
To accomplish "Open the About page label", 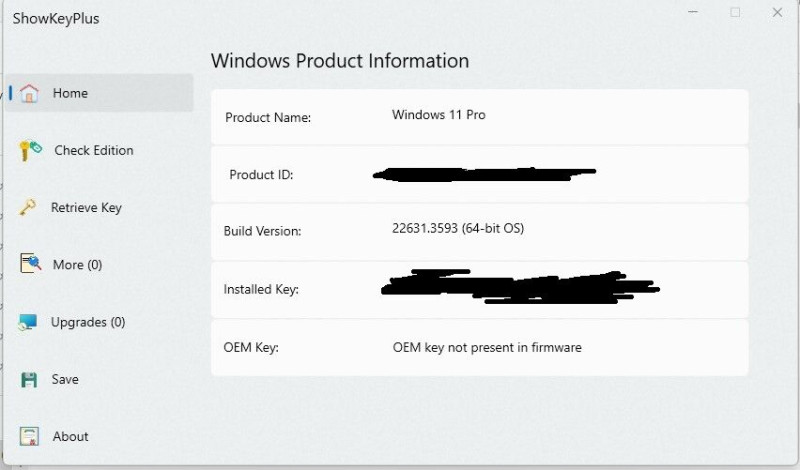I will tap(70, 437).
